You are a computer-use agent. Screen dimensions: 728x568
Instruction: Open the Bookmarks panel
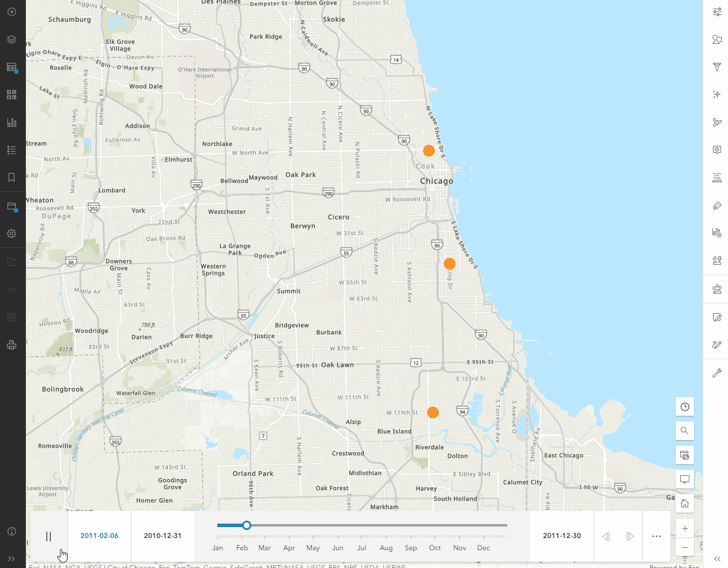pos(12,177)
